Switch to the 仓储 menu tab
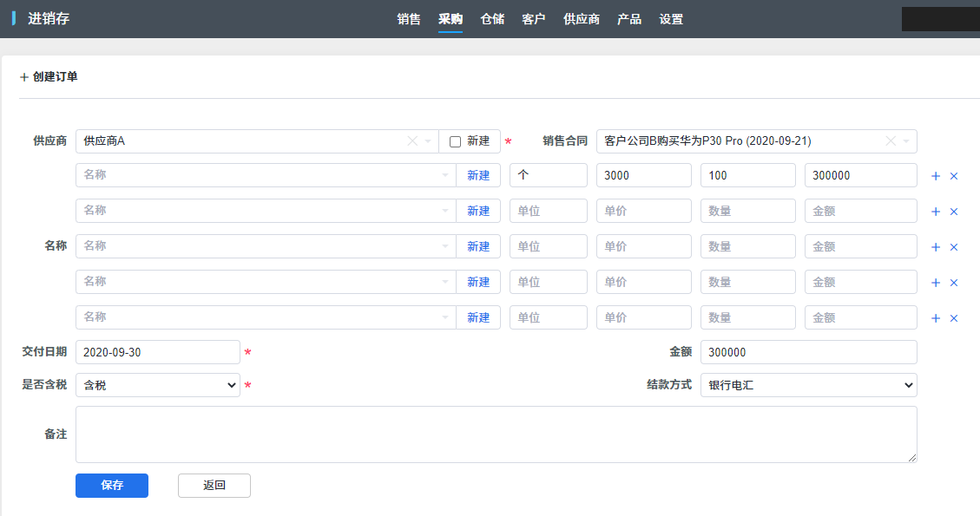The image size is (980, 516). [x=492, y=19]
